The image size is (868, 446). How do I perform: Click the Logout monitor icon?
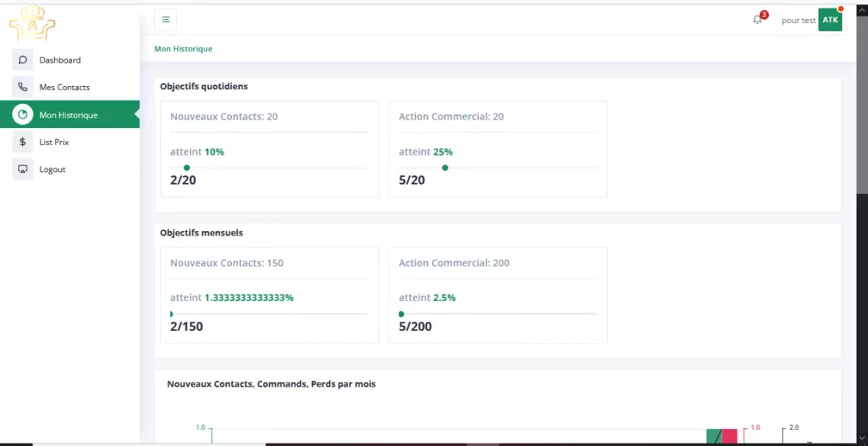click(22, 169)
